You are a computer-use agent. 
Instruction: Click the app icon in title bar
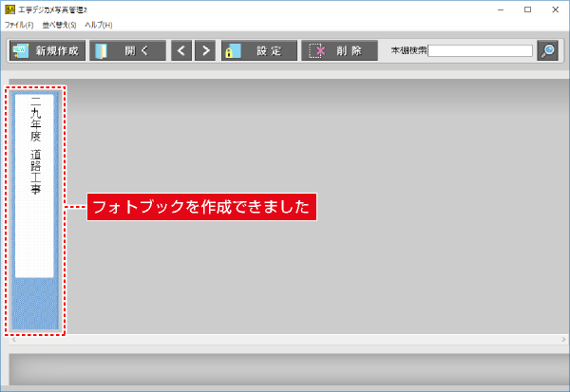coord(9,9)
